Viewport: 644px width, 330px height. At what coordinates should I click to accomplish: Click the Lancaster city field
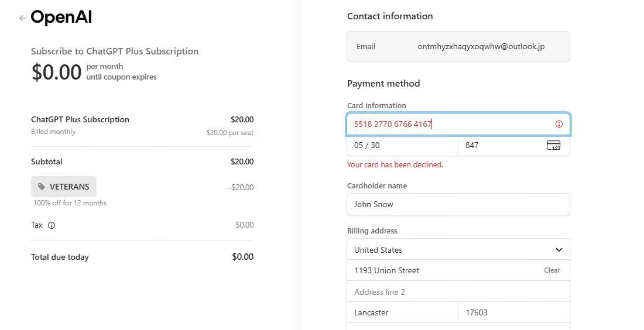[x=402, y=312]
